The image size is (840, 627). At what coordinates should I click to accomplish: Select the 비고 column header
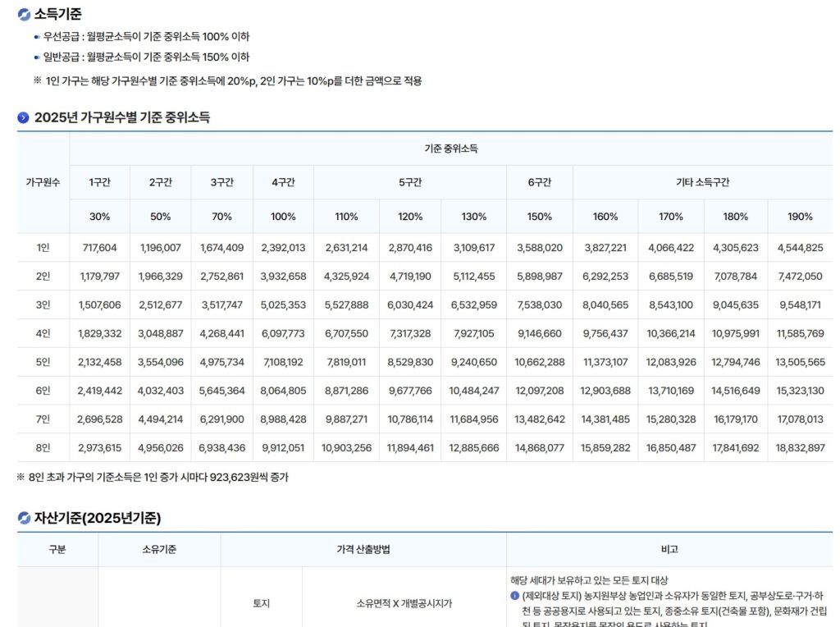point(669,550)
